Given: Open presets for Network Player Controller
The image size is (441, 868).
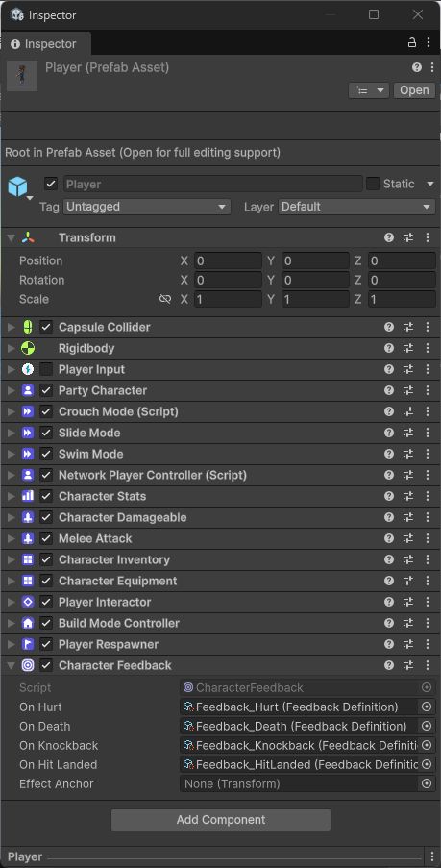Looking at the screenshot, I should pyautogui.click(x=408, y=475).
